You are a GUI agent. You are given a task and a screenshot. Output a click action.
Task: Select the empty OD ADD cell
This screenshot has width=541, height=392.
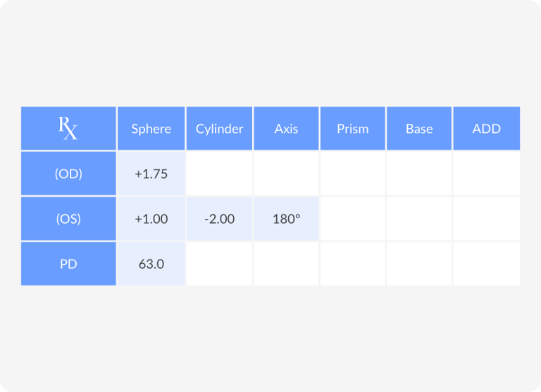(487, 173)
